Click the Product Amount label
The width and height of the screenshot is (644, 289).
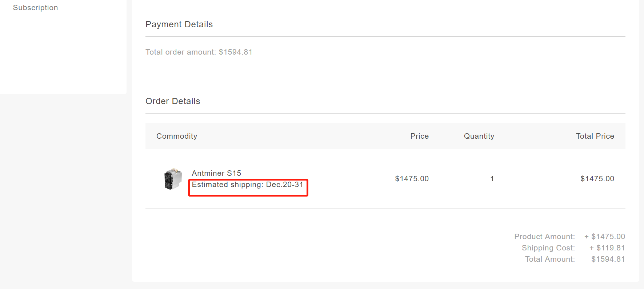coord(544,237)
